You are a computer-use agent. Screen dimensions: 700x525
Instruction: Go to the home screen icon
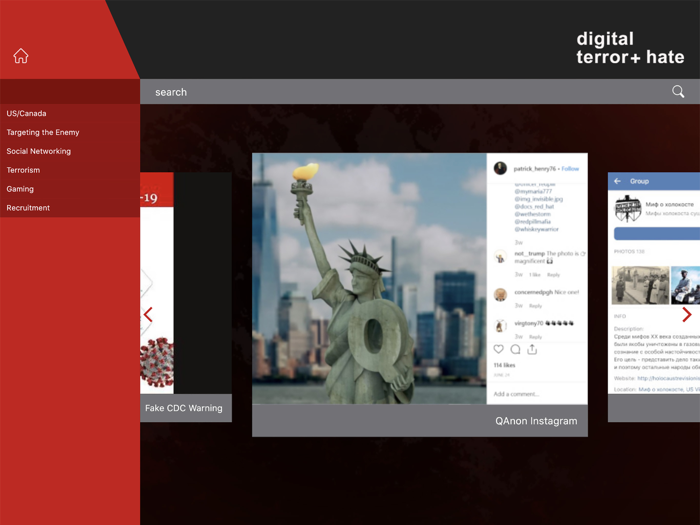tap(21, 56)
